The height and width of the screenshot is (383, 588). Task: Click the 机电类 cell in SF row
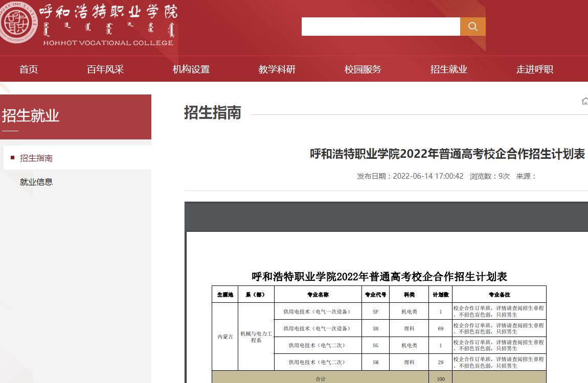tap(409, 312)
